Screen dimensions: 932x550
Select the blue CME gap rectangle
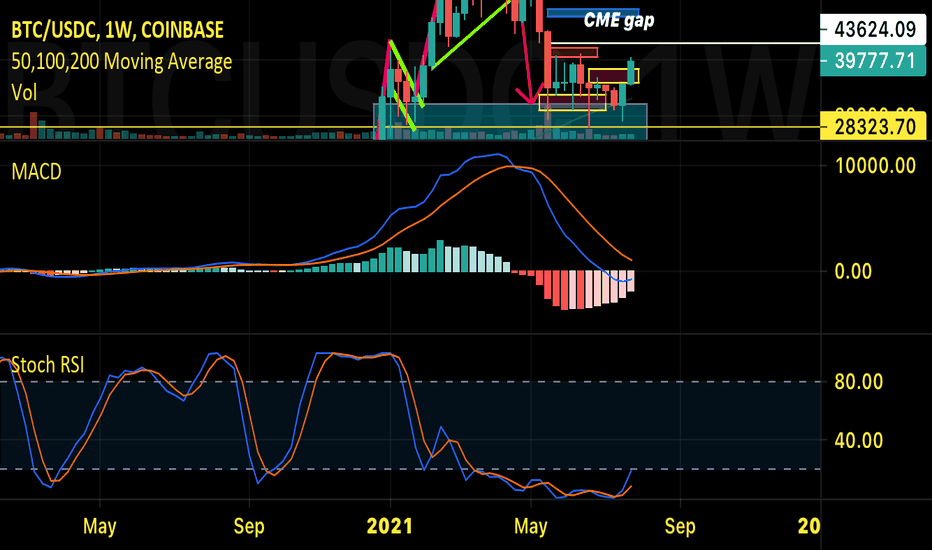pos(593,12)
